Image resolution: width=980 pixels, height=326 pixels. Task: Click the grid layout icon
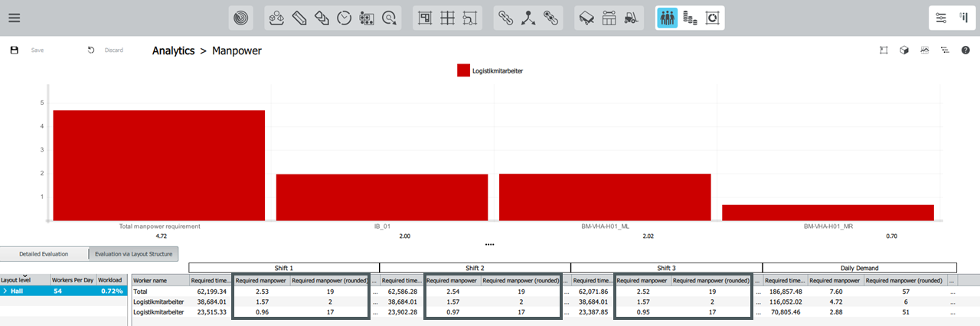(448, 18)
